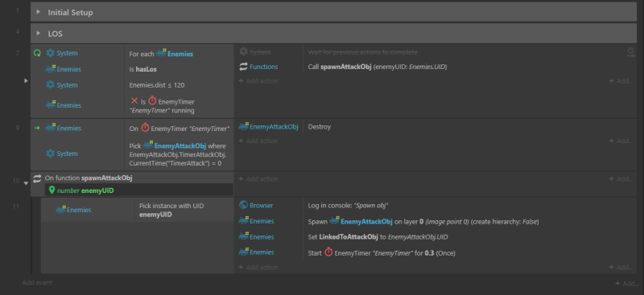The image size is (644, 295).
Task: Expand the Initial Setup group
Action: (x=38, y=12)
